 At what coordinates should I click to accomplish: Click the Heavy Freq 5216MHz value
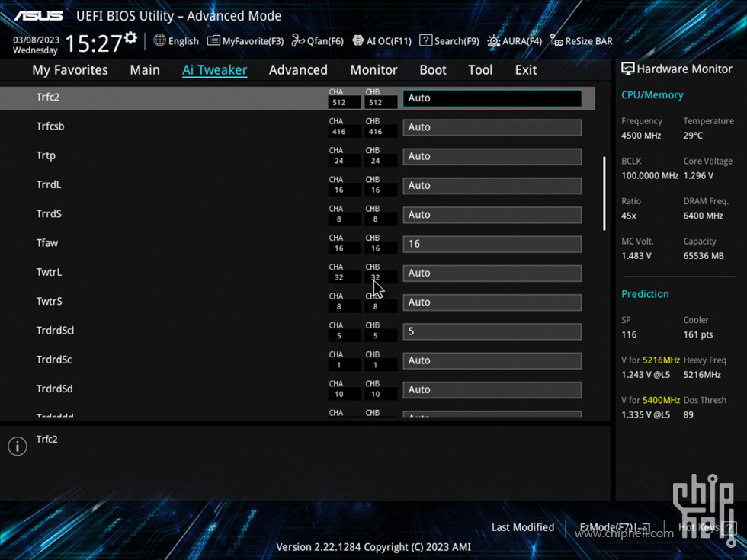tap(702, 375)
